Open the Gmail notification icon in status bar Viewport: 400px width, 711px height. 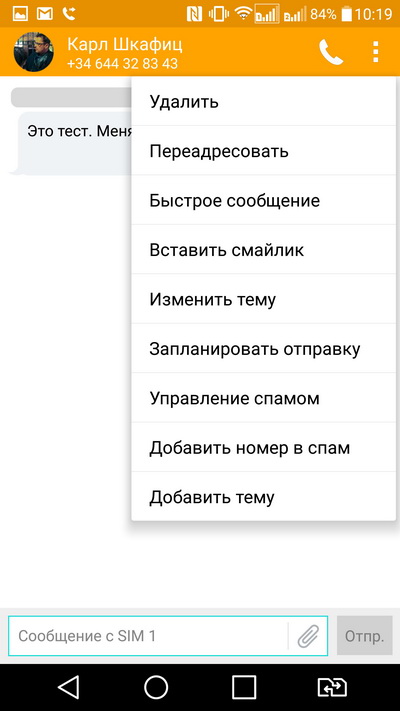tap(45, 14)
